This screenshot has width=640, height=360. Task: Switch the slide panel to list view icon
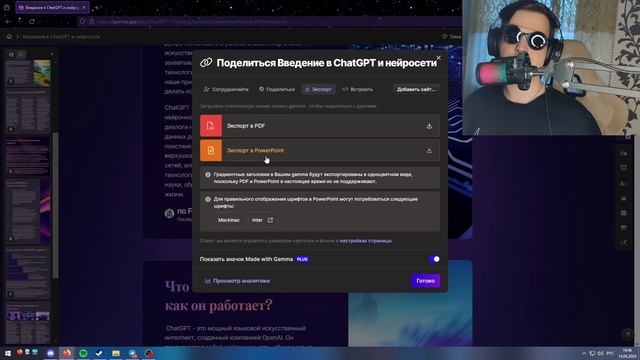21,54
